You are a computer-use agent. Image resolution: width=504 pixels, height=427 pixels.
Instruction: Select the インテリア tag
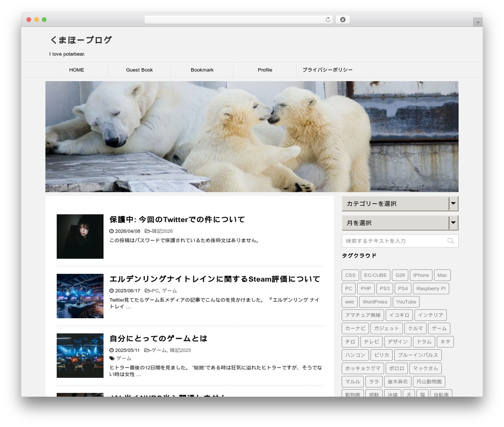click(x=430, y=315)
